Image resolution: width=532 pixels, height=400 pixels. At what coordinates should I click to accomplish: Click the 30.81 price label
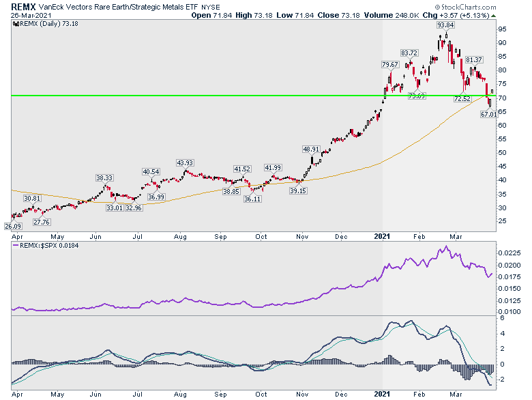[x=32, y=199]
